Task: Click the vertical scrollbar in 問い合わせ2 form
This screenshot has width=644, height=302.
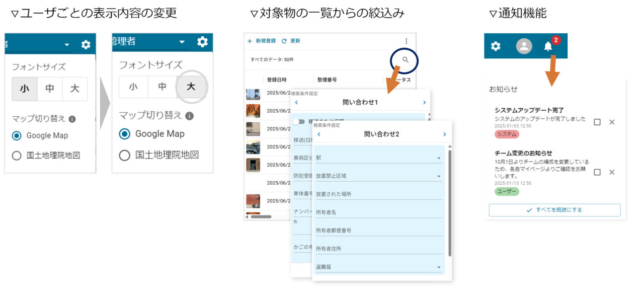Action: [x=449, y=201]
